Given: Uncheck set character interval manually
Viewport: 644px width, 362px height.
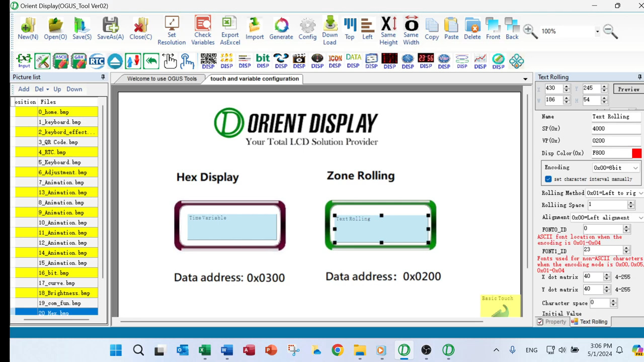Looking at the screenshot, I should coord(548,179).
